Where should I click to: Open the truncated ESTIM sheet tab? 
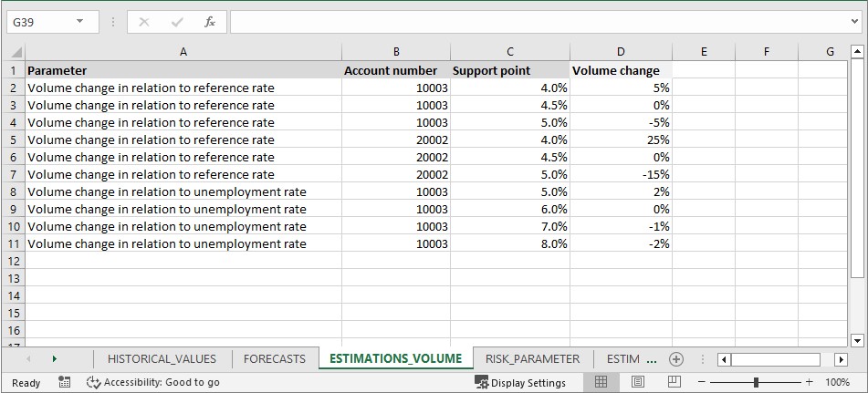[x=622, y=358]
